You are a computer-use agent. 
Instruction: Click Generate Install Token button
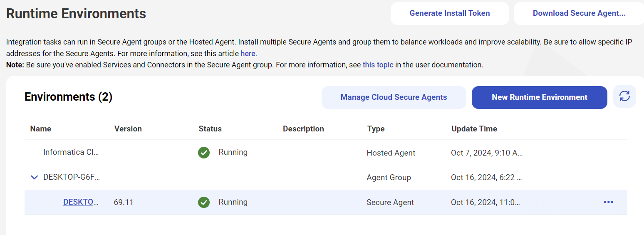click(450, 13)
